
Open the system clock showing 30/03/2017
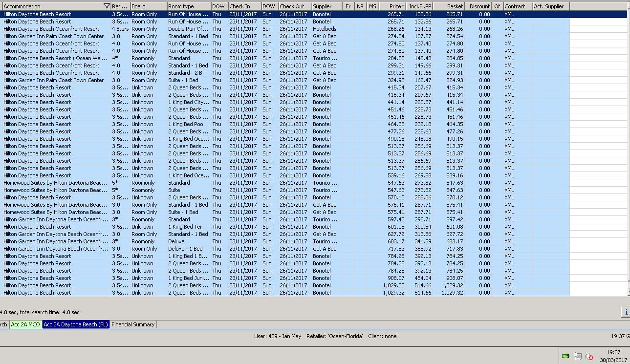pos(613,356)
